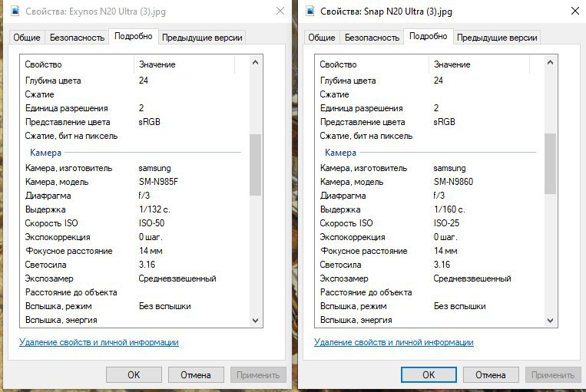Select 0 шаг. value in Snap window
586x392 pixels.
pos(445,237)
